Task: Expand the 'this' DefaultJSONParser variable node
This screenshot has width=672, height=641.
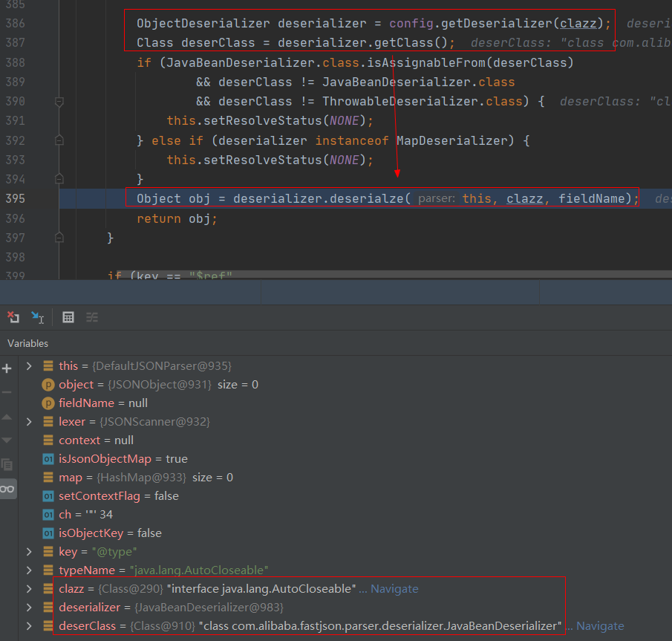Action: click(x=29, y=365)
